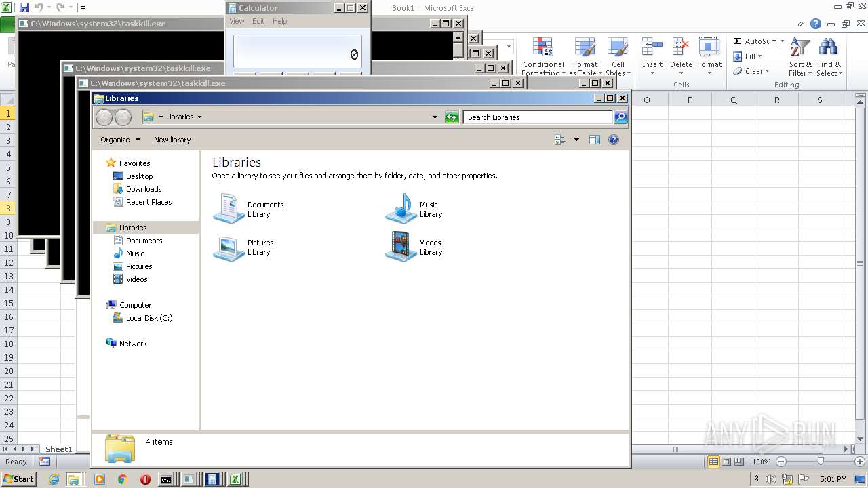Select Recent Places in navigation pane
Screen dimensions: 868x488
(149, 202)
